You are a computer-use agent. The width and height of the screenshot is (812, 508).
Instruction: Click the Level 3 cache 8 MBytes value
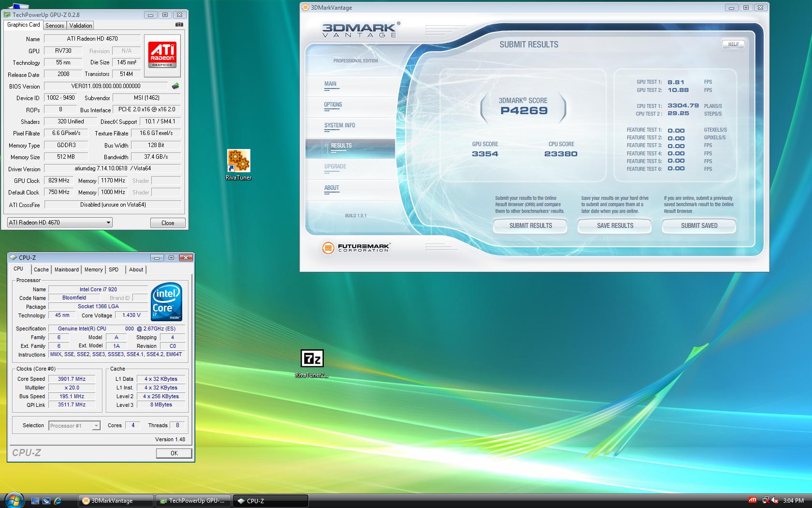pyautogui.click(x=161, y=405)
